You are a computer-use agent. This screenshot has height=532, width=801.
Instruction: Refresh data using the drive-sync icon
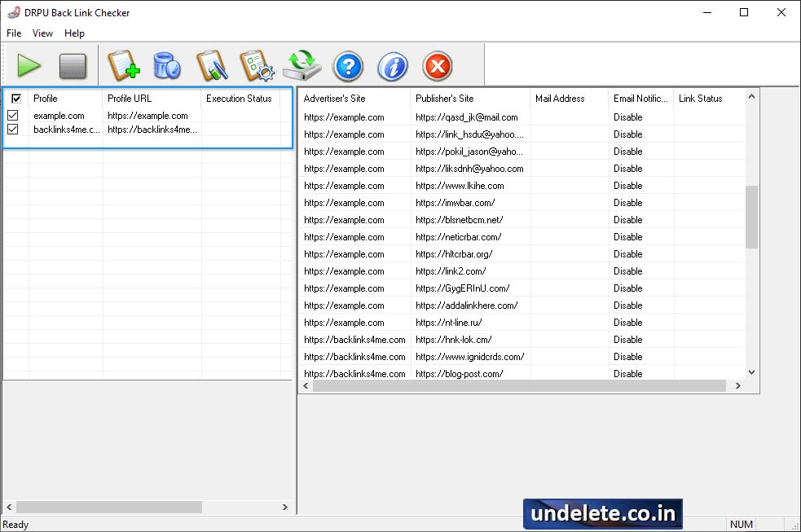(x=302, y=66)
